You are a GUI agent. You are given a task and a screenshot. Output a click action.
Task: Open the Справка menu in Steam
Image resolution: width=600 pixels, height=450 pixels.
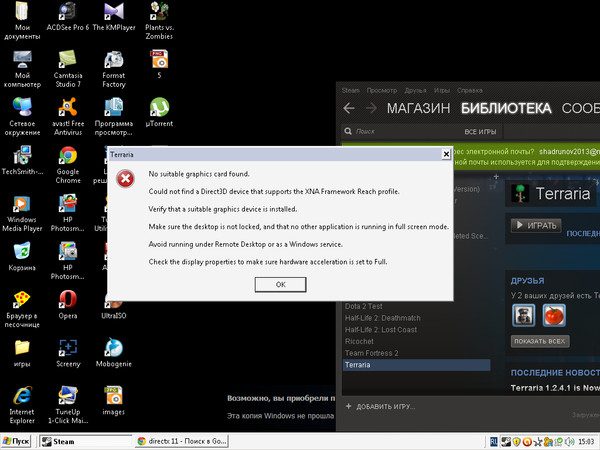point(470,90)
